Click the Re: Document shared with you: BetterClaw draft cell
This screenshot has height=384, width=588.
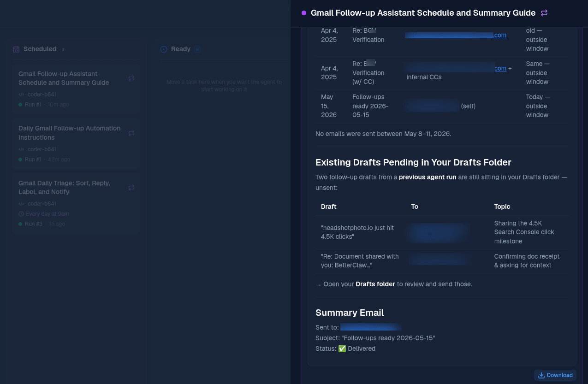pyautogui.click(x=360, y=261)
